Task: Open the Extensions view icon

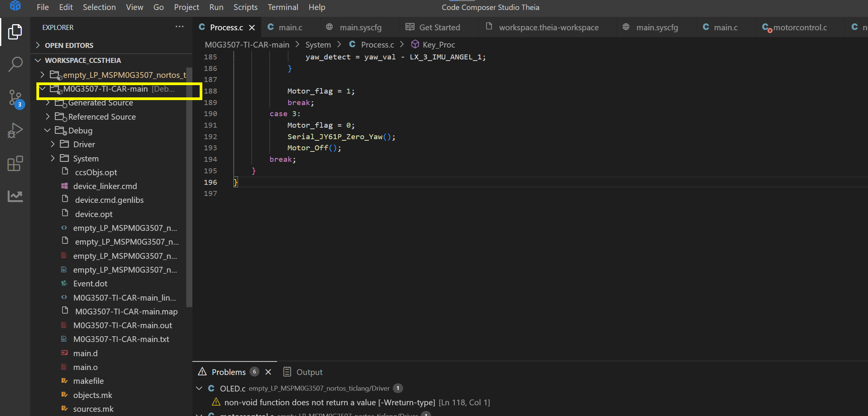Action: (15, 163)
